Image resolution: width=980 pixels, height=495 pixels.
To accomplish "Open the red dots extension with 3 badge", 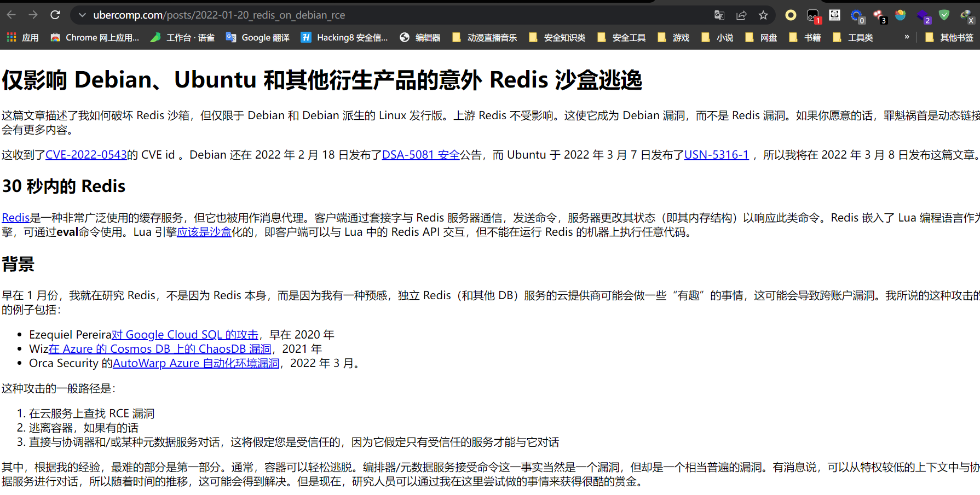I will 879,16.
